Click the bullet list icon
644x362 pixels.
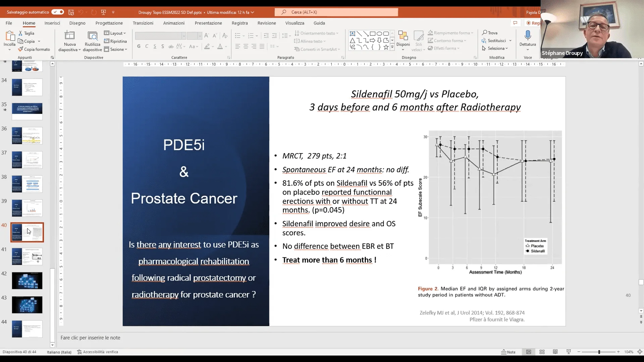pos(237,36)
